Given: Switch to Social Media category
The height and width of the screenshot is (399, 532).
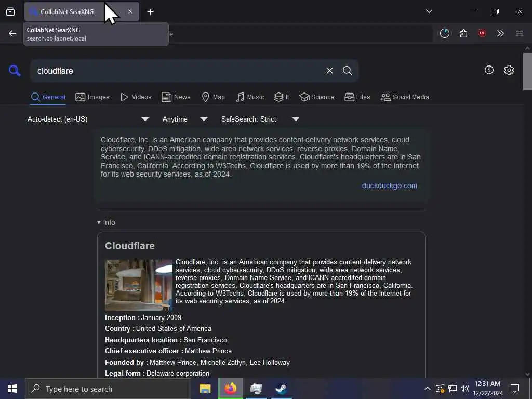Looking at the screenshot, I should click(405, 97).
